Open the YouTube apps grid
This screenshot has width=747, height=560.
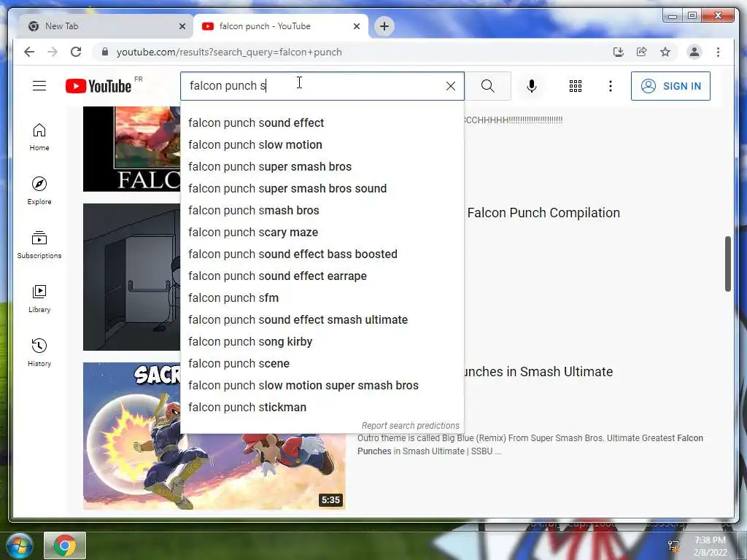tap(576, 86)
